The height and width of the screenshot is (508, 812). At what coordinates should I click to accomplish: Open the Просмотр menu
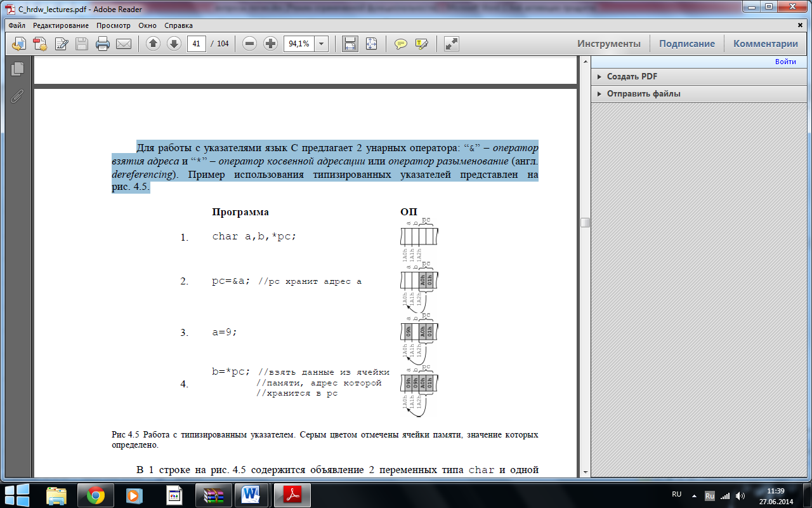point(114,25)
